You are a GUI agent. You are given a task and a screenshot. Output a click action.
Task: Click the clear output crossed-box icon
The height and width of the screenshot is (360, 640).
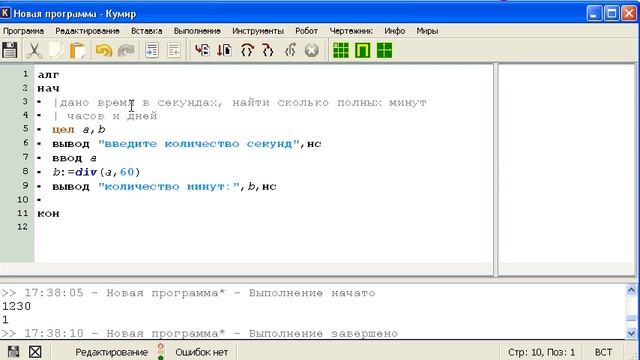coord(35,352)
